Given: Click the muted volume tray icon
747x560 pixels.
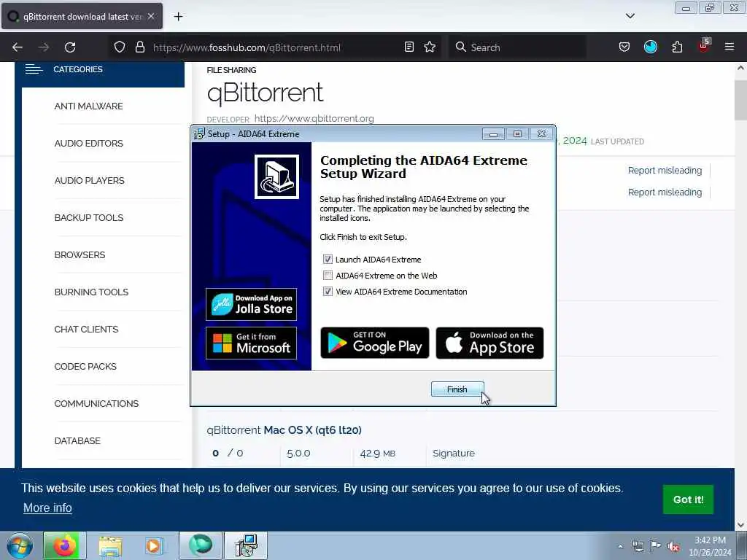Looking at the screenshot, I should (x=673, y=547).
